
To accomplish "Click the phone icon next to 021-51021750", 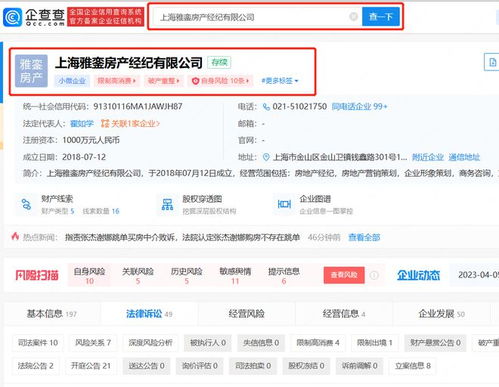I will pyautogui.click(x=266, y=107).
